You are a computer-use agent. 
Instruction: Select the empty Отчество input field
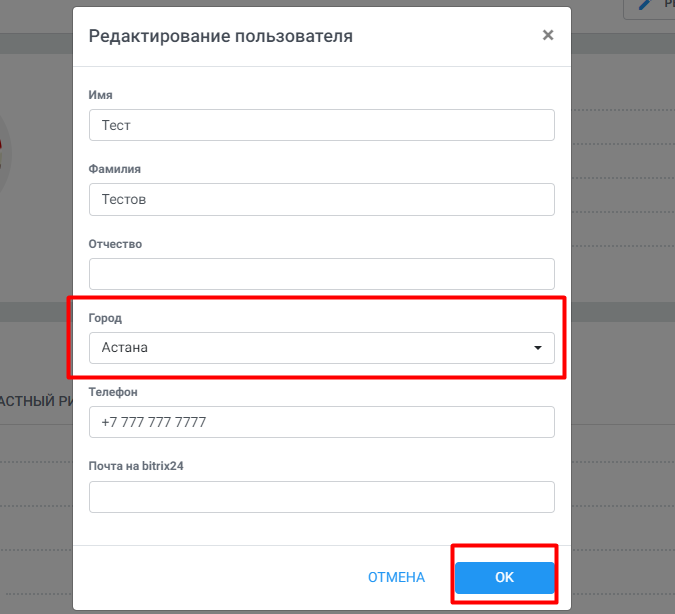pyautogui.click(x=322, y=274)
